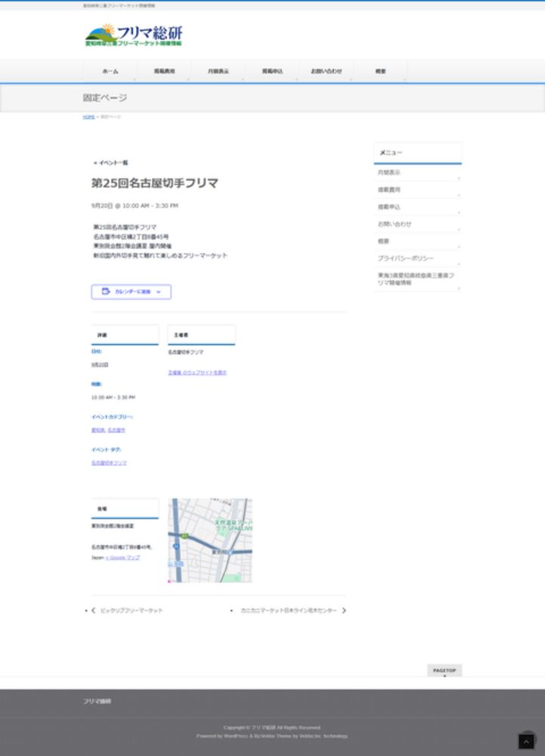
Task: Click the 東別院会館2階会議室 venue name
Action: click(113, 525)
